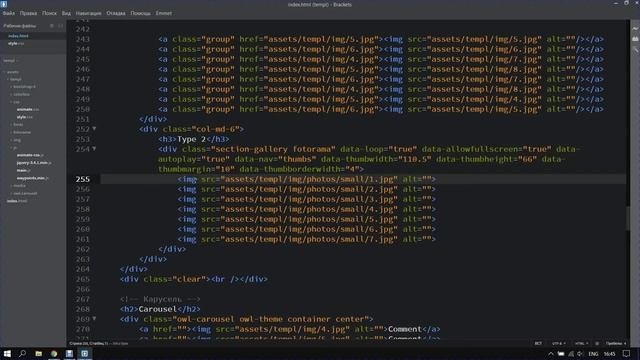Viewport: 640px width, 360px height.
Task: Open the Файл menu
Action: pyautogui.click(x=9, y=13)
